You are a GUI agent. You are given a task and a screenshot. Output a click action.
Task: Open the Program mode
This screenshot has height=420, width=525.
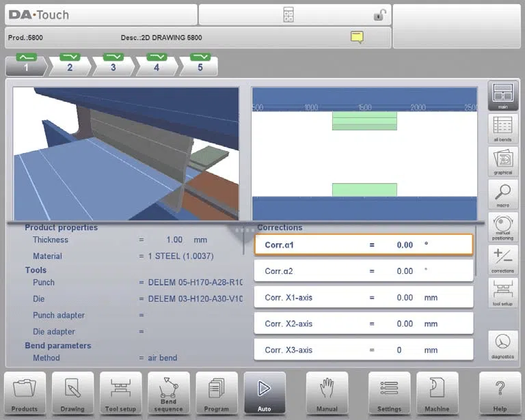[x=217, y=393]
